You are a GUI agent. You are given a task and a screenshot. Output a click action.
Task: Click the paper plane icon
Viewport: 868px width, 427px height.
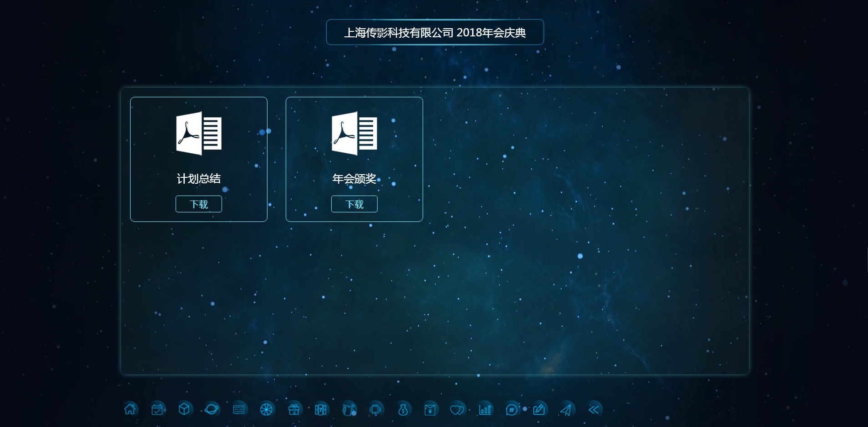pyautogui.click(x=566, y=410)
